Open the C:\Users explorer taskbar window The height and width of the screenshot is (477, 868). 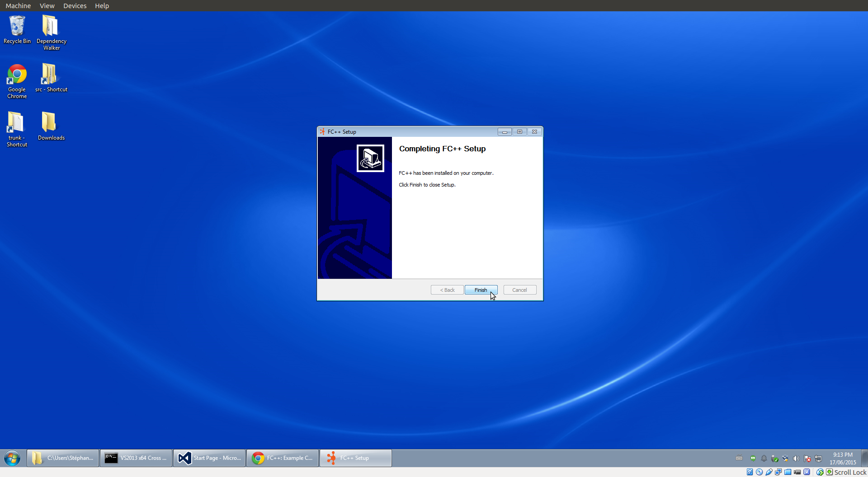pyautogui.click(x=63, y=458)
